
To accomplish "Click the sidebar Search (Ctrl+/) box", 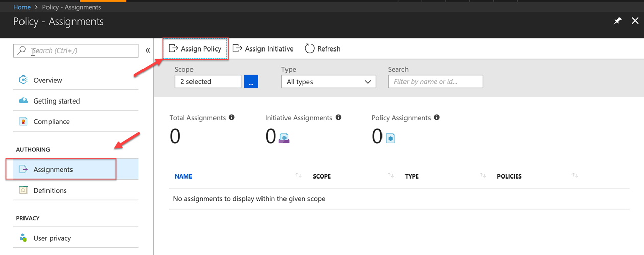I will pyautogui.click(x=76, y=50).
